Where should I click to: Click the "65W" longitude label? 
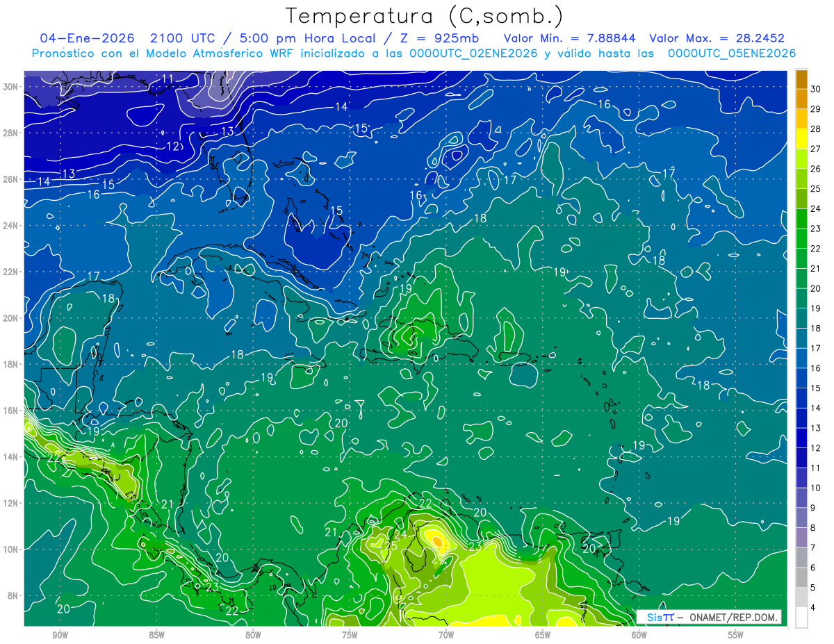click(x=543, y=635)
